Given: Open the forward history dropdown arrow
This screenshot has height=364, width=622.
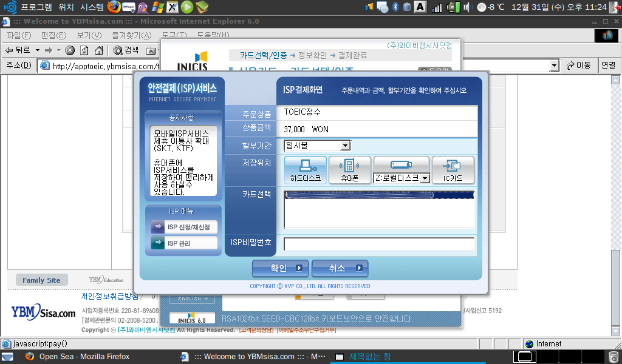Looking at the screenshot, I should pos(59,50).
